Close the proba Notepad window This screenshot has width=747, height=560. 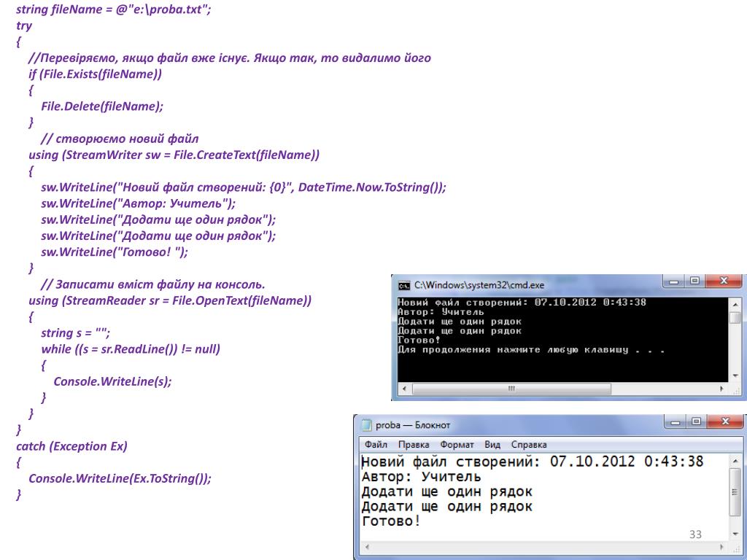[x=725, y=421]
